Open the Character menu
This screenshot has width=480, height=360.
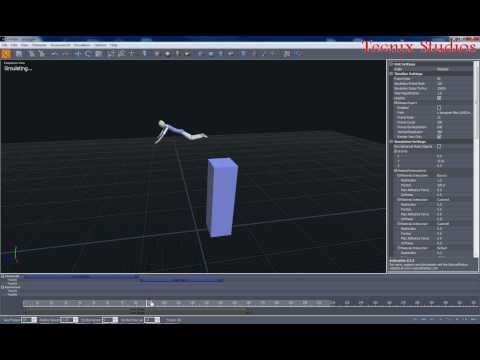(x=39, y=45)
